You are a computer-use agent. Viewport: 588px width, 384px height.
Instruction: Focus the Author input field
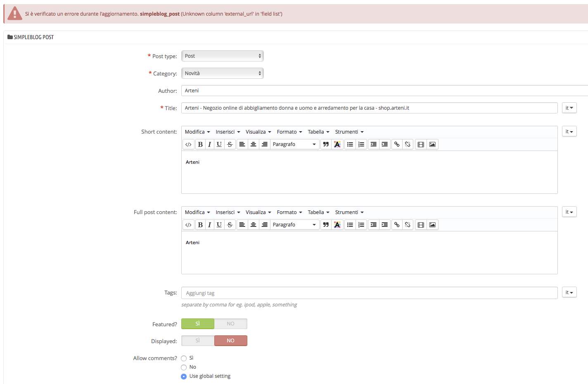(384, 91)
